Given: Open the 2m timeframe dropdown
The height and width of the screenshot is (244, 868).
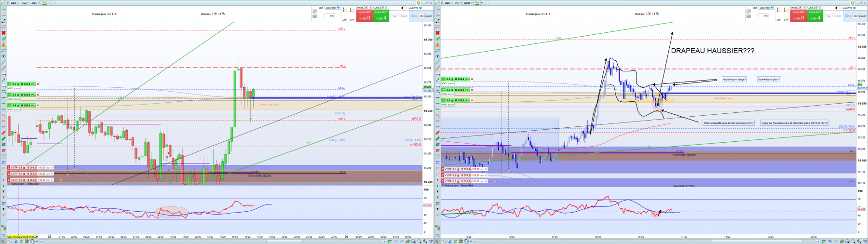Looking at the screenshot, I should point(458,3).
